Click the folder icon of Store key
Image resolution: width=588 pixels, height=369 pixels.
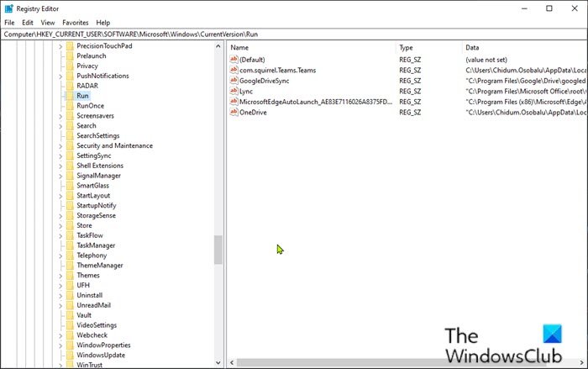click(70, 225)
